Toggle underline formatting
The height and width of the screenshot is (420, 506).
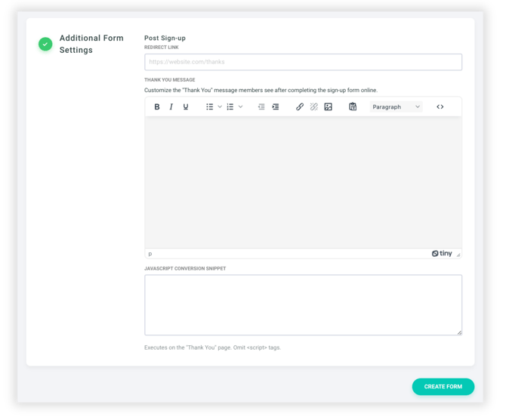pos(186,107)
